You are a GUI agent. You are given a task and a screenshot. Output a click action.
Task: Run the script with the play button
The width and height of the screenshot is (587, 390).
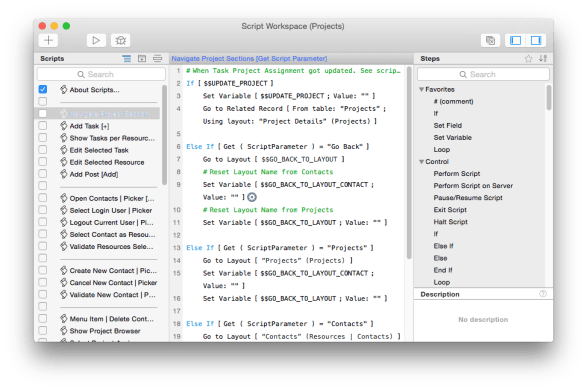click(x=96, y=40)
